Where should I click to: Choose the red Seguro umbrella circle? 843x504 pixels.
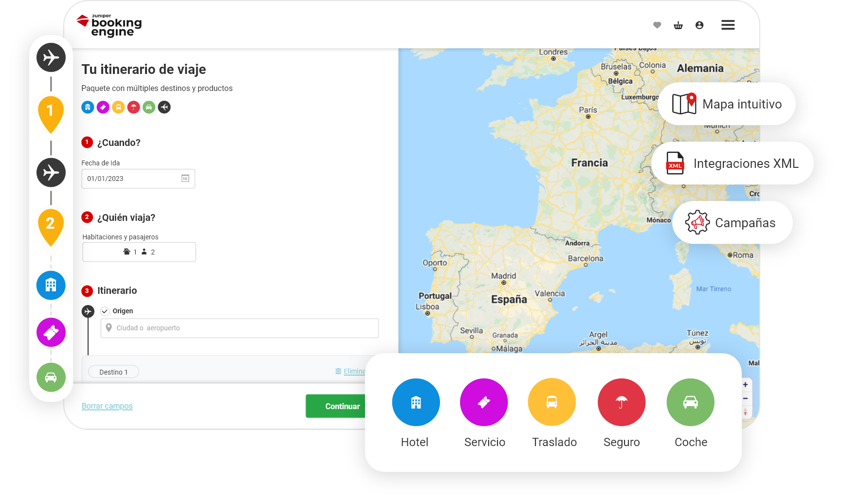pyautogui.click(x=621, y=402)
